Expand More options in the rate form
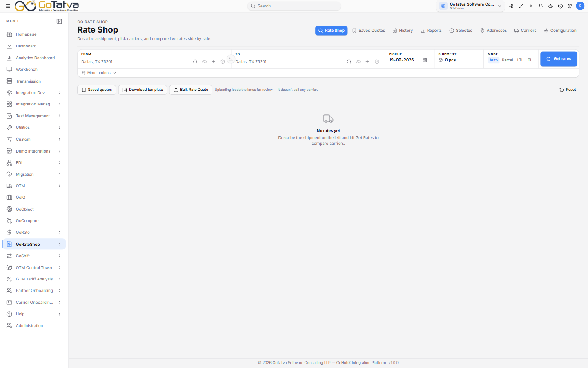The image size is (588, 368). pyautogui.click(x=99, y=73)
